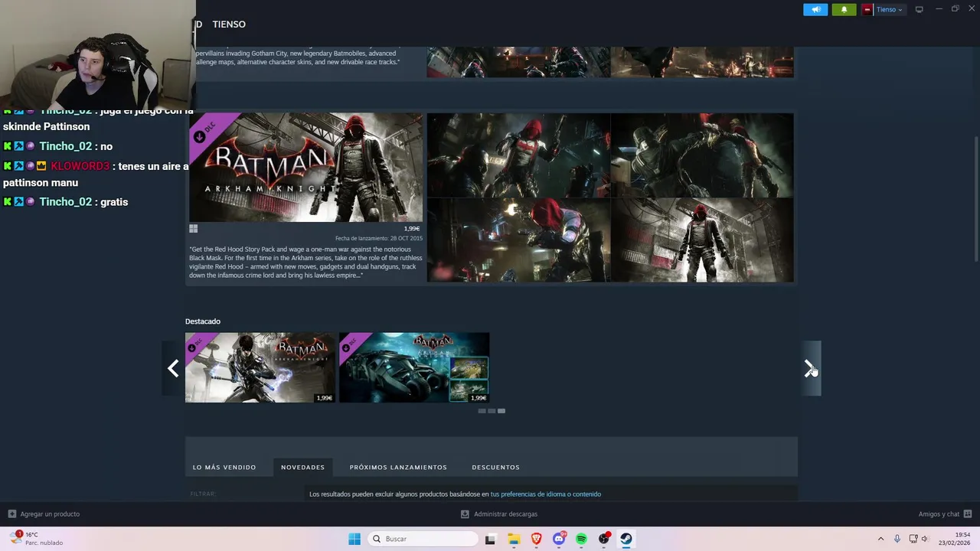Open File Explorer from the taskbar
Screen dimensions: 980x551
(514, 539)
